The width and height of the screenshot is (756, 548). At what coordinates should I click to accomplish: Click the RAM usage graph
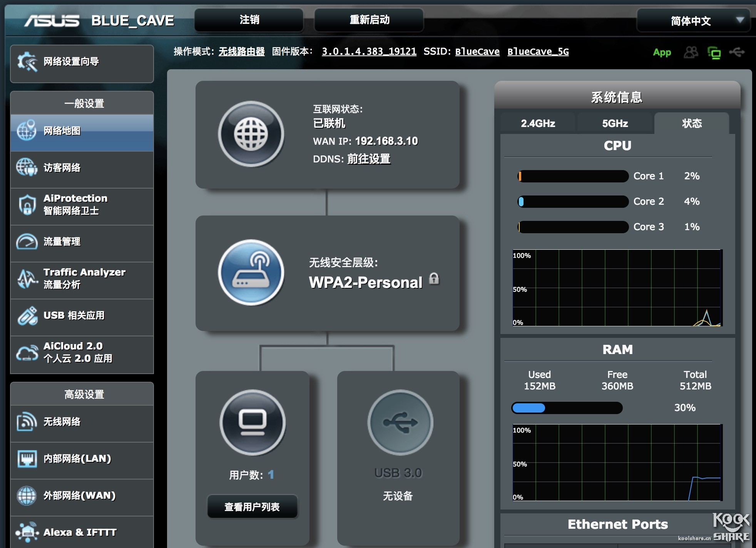click(x=617, y=463)
